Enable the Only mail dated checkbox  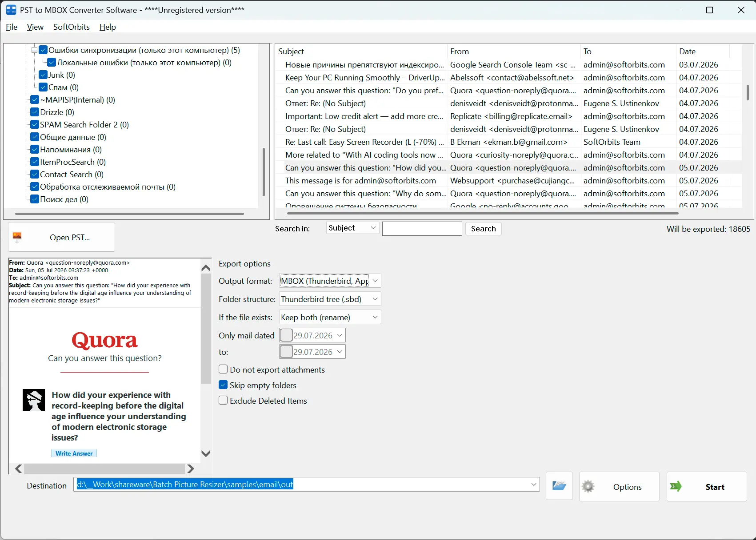286,335
